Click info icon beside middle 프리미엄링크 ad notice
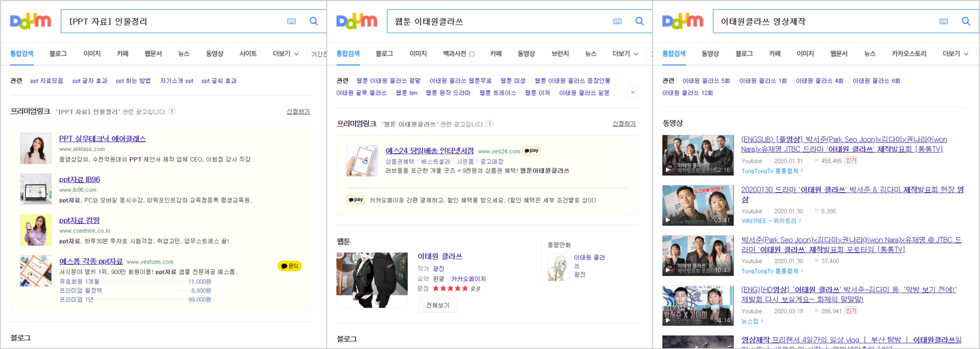 click(490, 124)
